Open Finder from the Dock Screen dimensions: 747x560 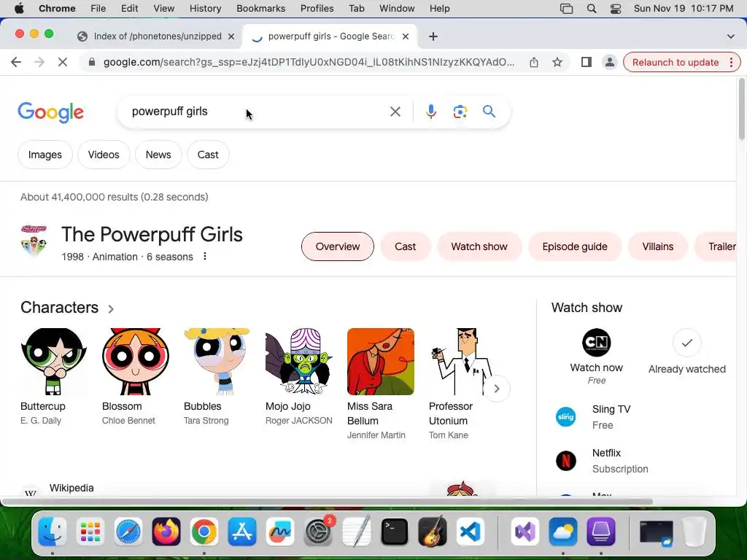point(52,532)
